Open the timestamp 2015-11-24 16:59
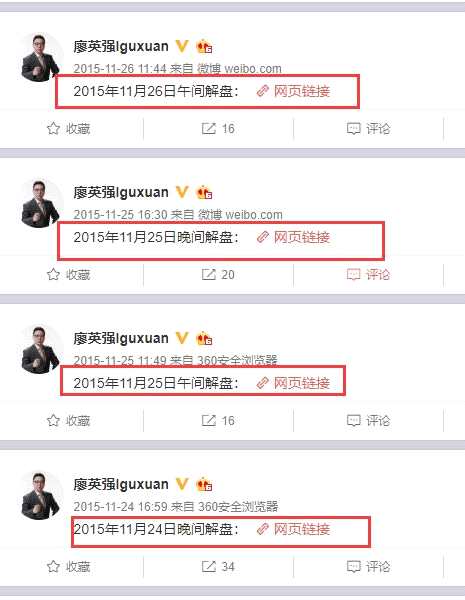Image resolution: width=465 pixels, height=600 pixels. [x=120, y=507]
